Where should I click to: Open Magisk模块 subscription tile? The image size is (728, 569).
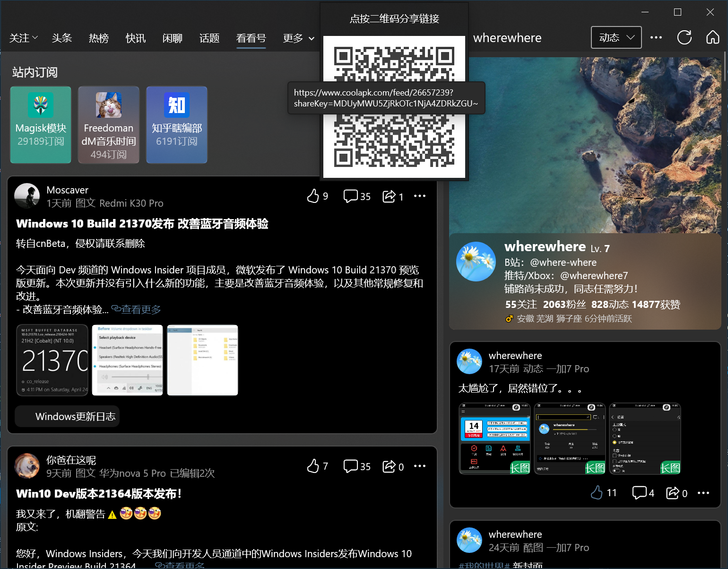(41, 125)
